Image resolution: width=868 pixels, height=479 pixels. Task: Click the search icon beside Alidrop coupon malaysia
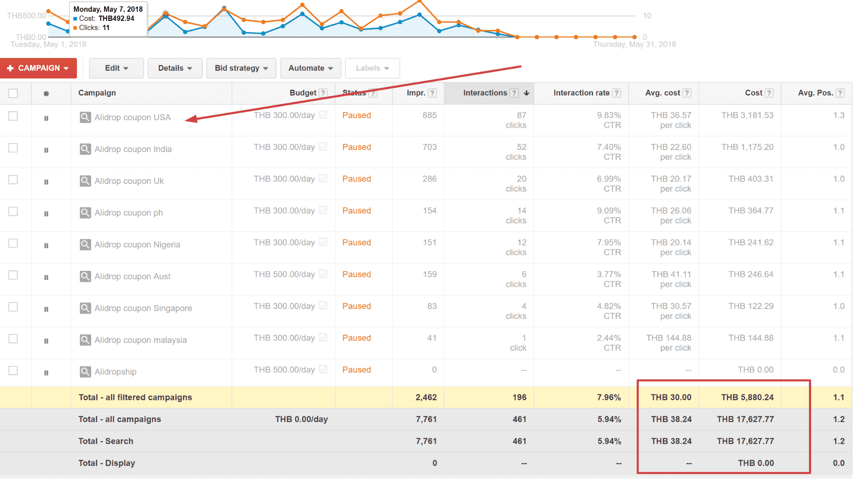[85, 340]
